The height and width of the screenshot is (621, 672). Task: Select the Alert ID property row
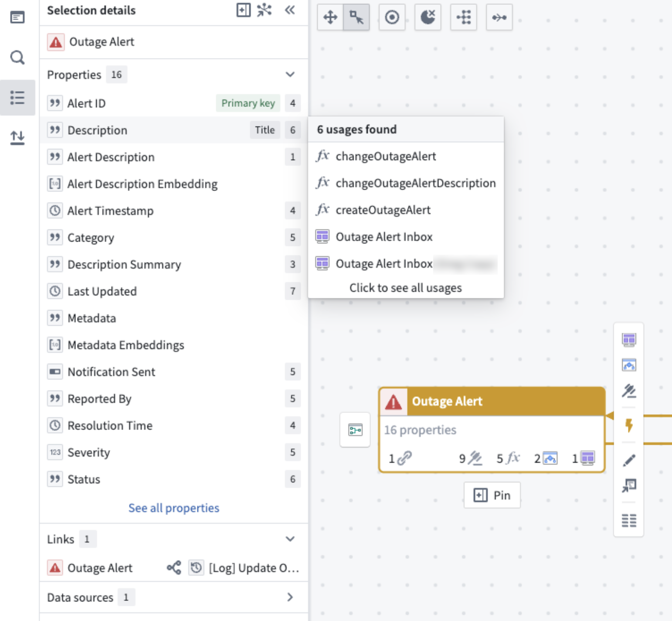pyautogui.click(x=174, y=103)
